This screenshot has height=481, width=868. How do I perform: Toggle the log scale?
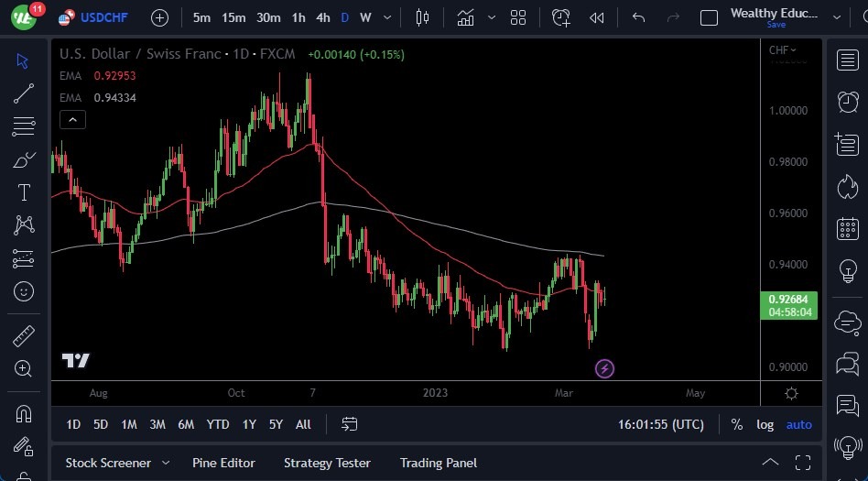pyautogui.click(x=765, y=424)
